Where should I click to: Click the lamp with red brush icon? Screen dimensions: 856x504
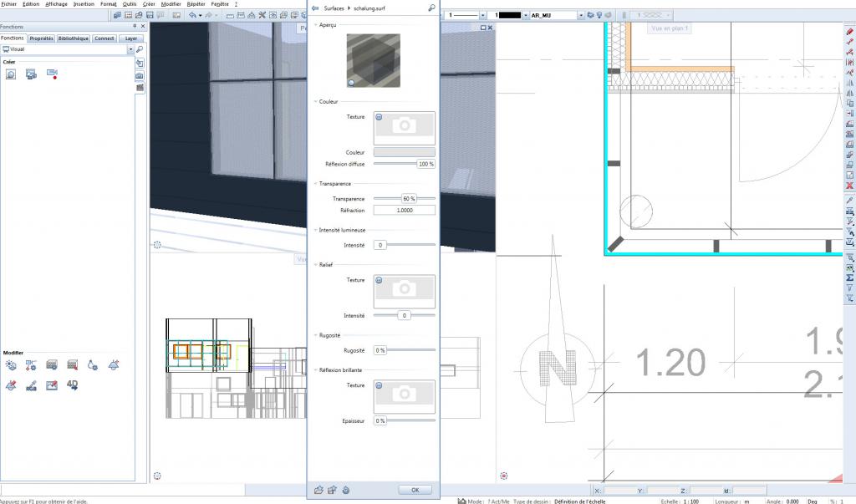pos(10,385)
